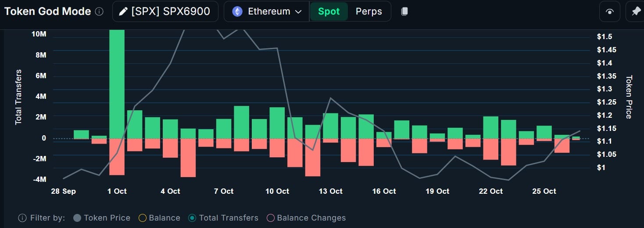Click the 13 Oct date label on axis
Viewport: 644px width, 228px height.
[x=330, y=191]
